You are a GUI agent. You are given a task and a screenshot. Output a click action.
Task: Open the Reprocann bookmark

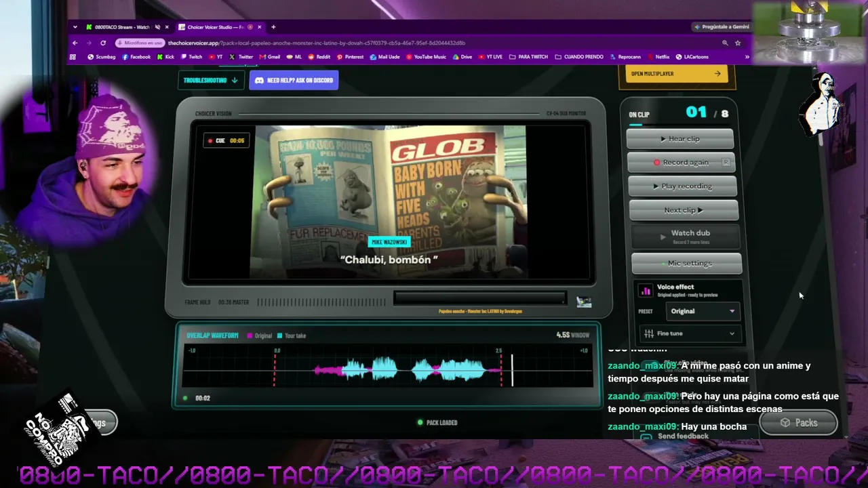point(625,57)
